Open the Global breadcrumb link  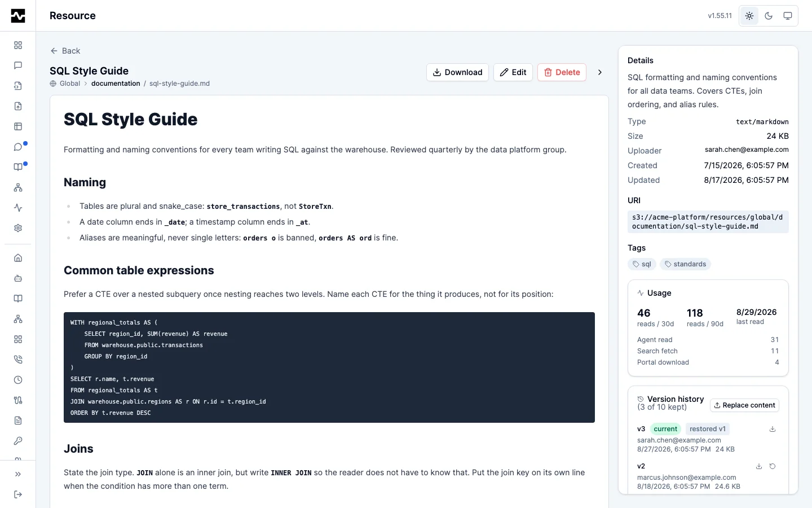coord(70,84)
